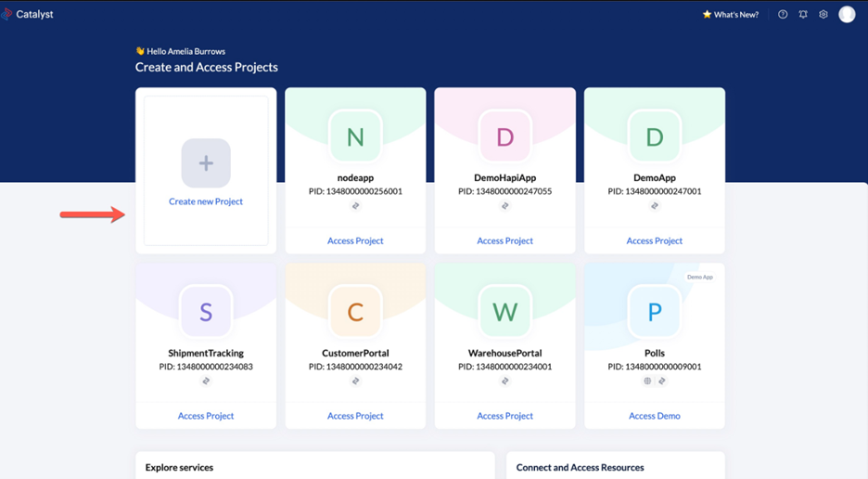Open the notifications bell icon

tap(803, 15)
